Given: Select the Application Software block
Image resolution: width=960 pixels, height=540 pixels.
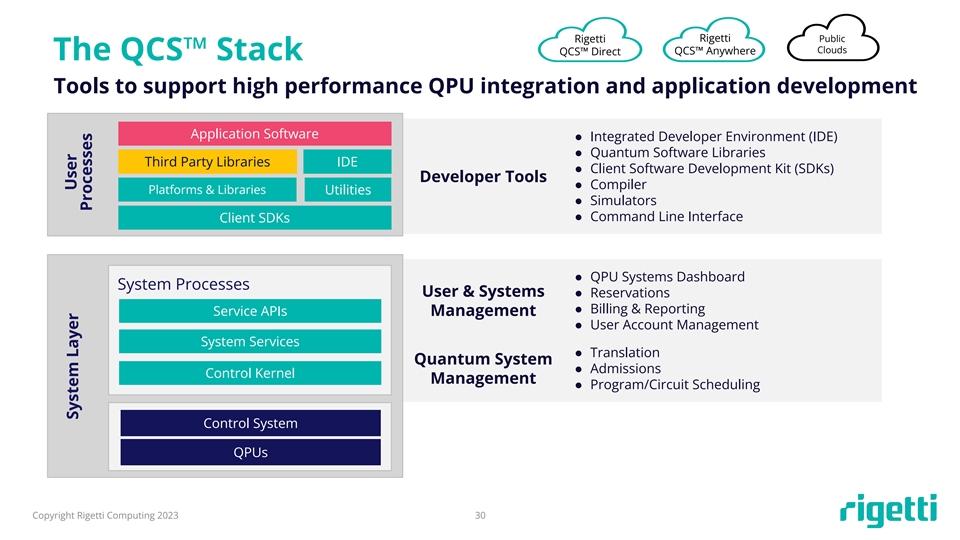Looking at the screenshot, I should pos(255,133).
